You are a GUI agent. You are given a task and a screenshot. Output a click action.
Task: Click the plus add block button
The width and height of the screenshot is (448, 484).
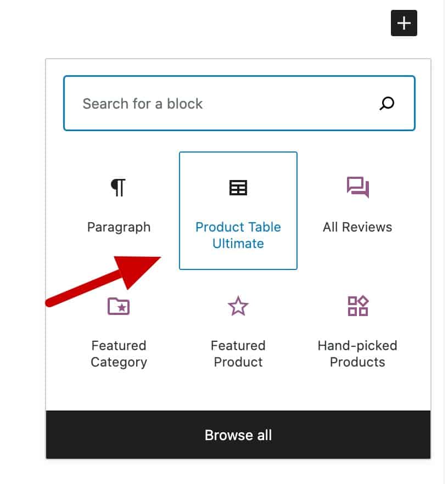[x=404, y=23]
